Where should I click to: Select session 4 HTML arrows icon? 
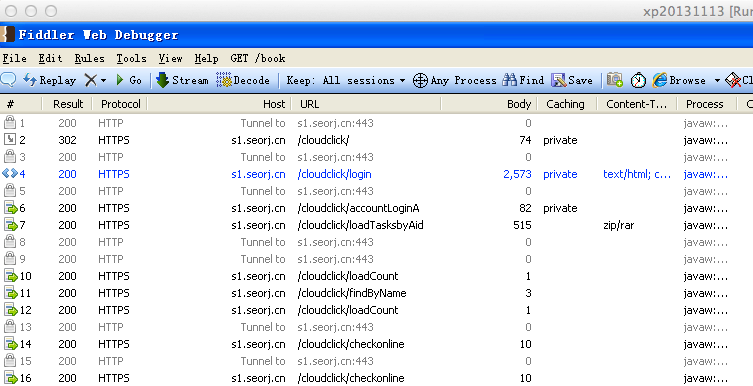pyautogui.click(x=10, y=173)
